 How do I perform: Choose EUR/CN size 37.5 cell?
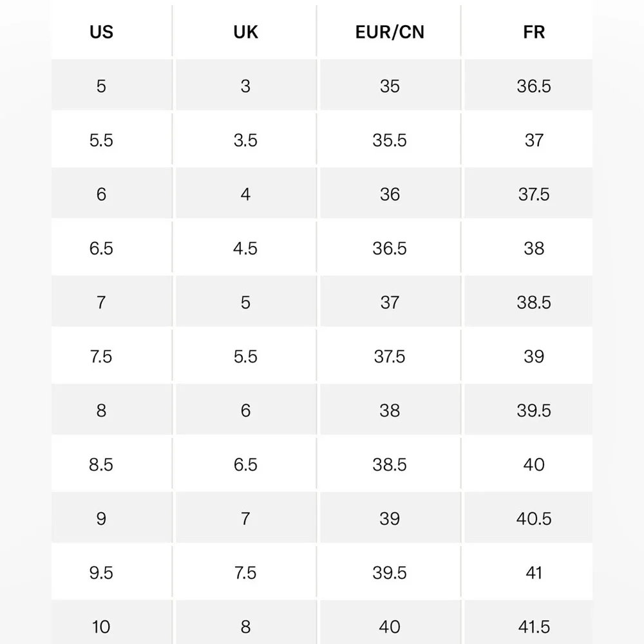390,357
